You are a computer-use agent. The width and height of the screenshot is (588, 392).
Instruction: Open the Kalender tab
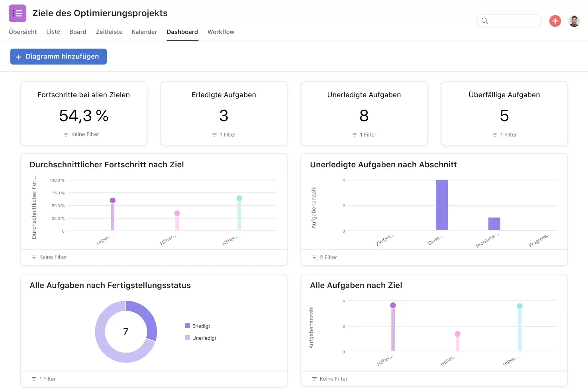pyautogui.click(x=144, y=32)
